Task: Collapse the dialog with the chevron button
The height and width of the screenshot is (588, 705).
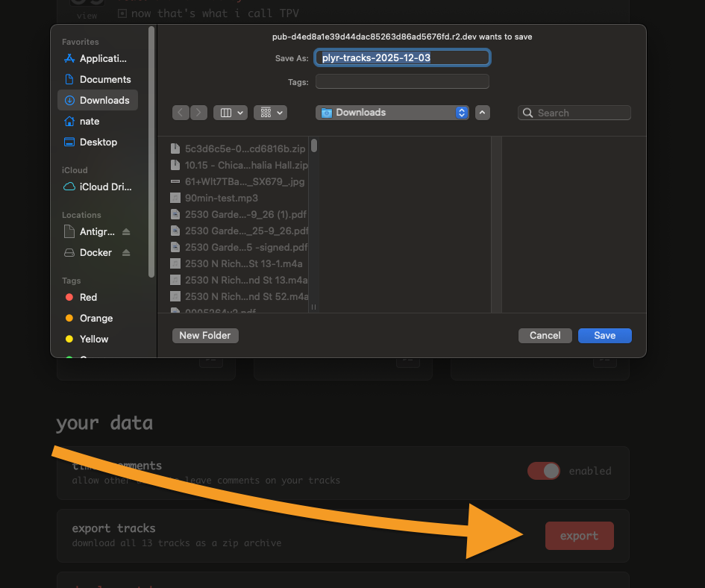Action: (483, 113)
